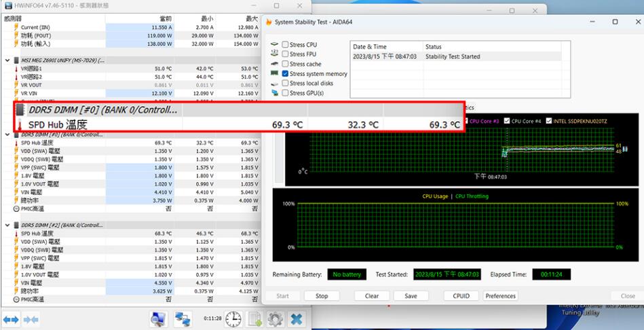This screenshot has width=644, height=330.
Task: Click the lightning icon beside VR VIN
Action: click(16, 93)
